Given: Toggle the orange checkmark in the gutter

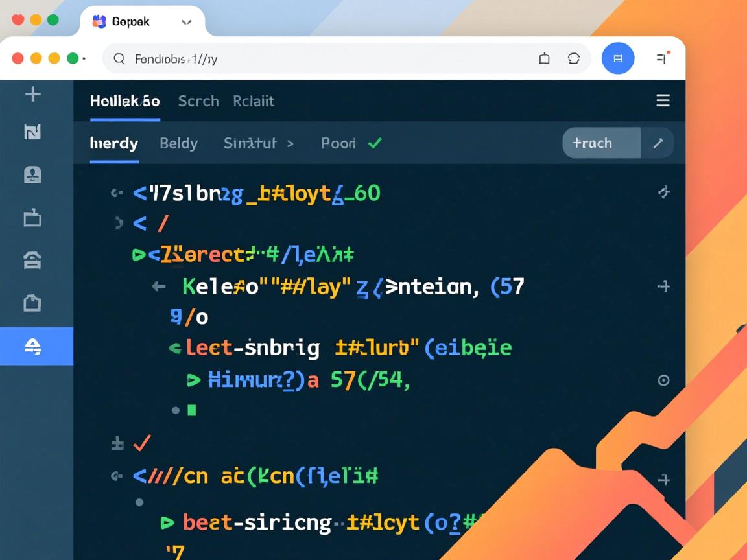Looking at the screenshot, I should [141, 443].
